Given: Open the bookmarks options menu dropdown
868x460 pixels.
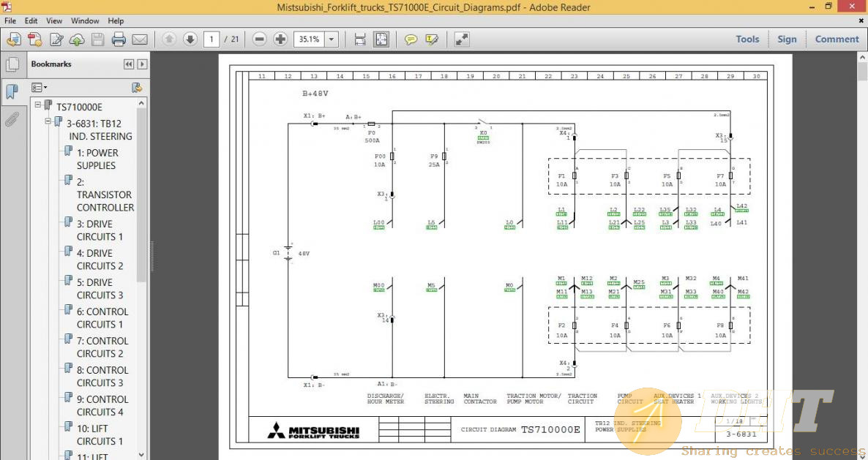Looking at the screenshot, I should 39,87.
